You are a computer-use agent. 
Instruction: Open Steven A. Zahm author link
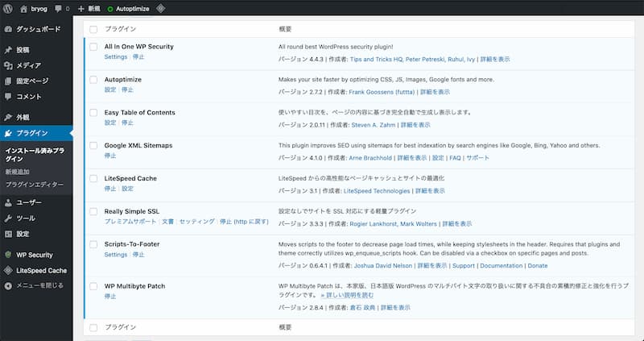pyautogui.click(x=374, y=125)
